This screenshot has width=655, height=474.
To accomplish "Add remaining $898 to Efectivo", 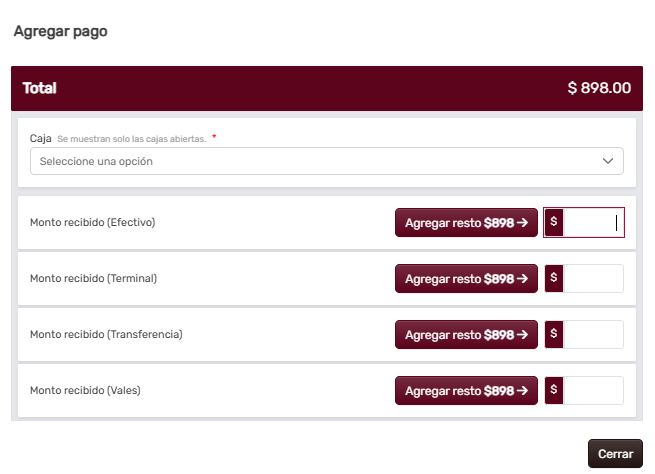I will pyautogui.click(x=466, y=222).
